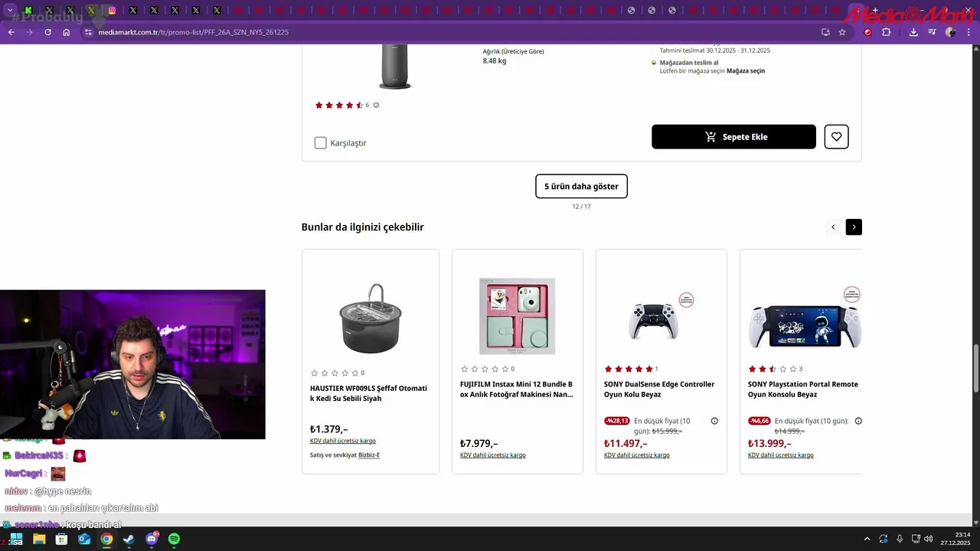The width and height of the screenshot is (980, 551).
Task: Open microphone tray icon
Action: (900, 539)
